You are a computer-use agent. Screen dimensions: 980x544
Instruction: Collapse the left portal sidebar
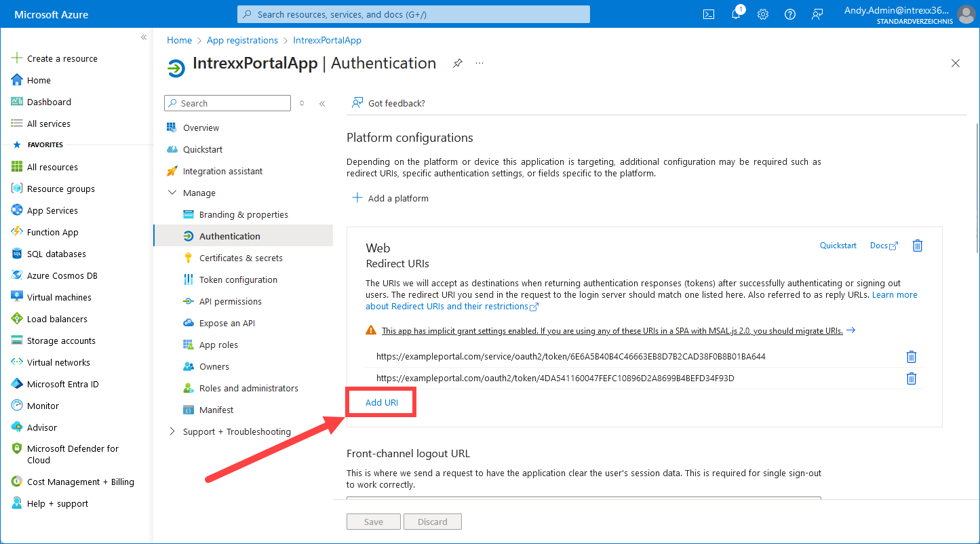point(144,38)
